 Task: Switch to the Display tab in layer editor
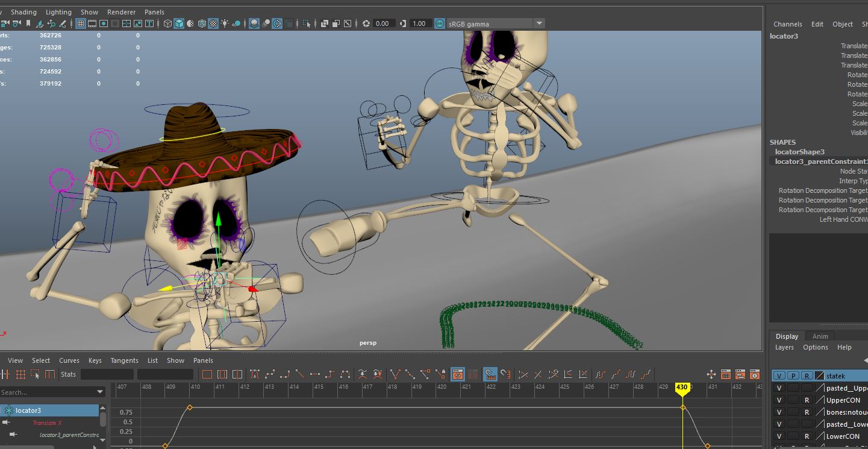787,336
